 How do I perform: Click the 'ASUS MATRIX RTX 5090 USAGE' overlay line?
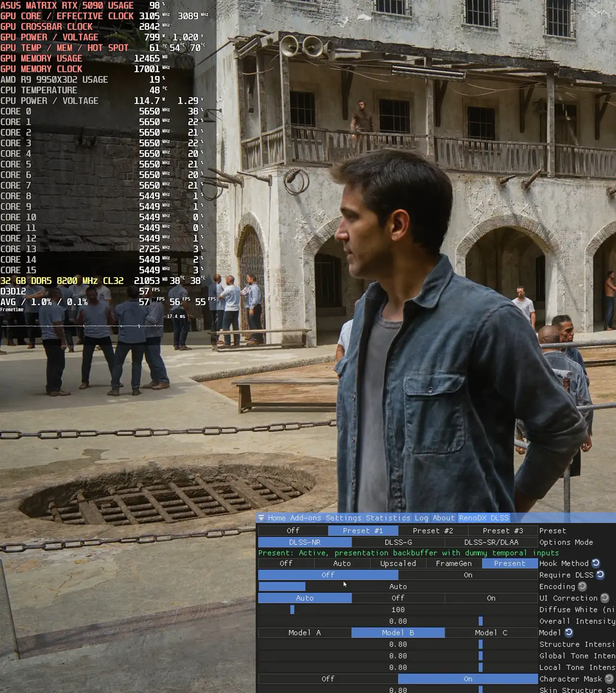83,5
